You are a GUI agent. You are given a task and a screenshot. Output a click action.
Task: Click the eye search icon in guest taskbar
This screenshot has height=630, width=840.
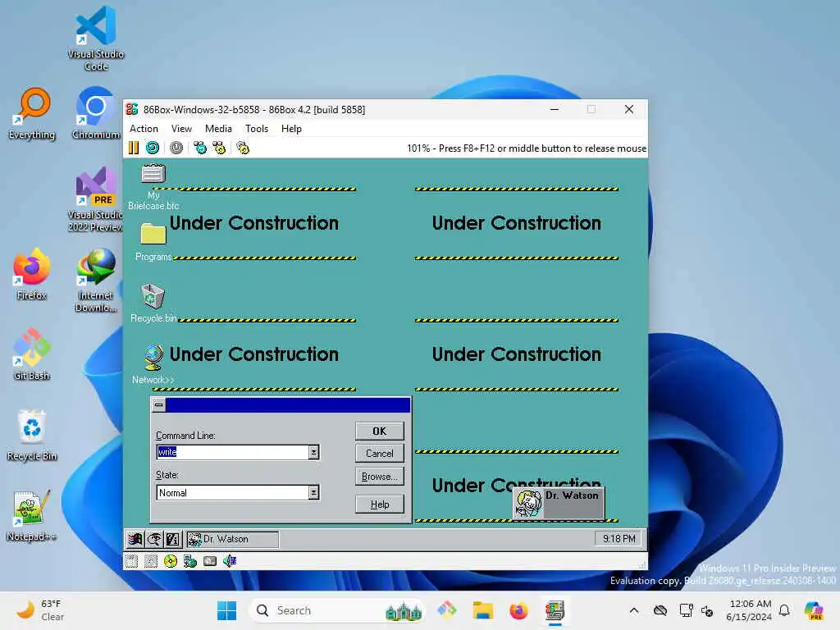pos(153,539)
